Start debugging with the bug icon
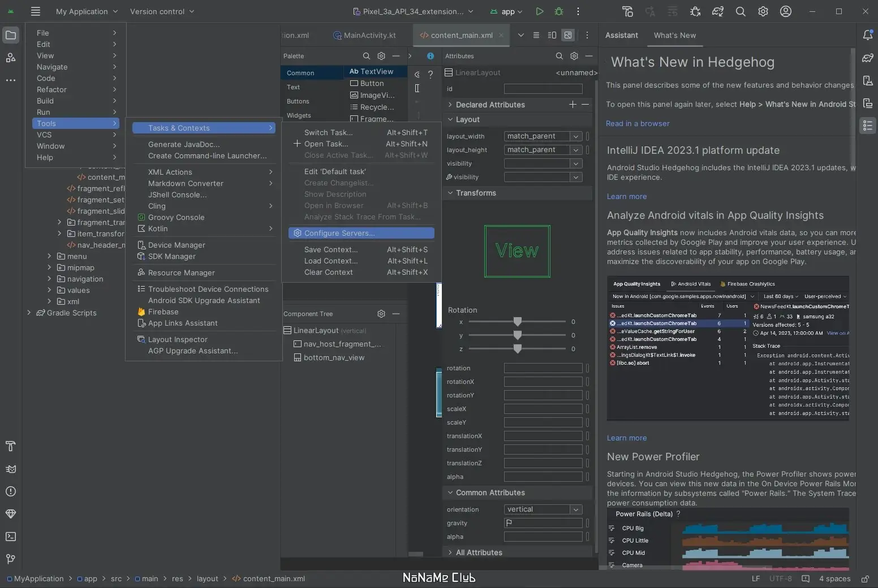This screenshot has height=588, width=878. tap(559, 11)
